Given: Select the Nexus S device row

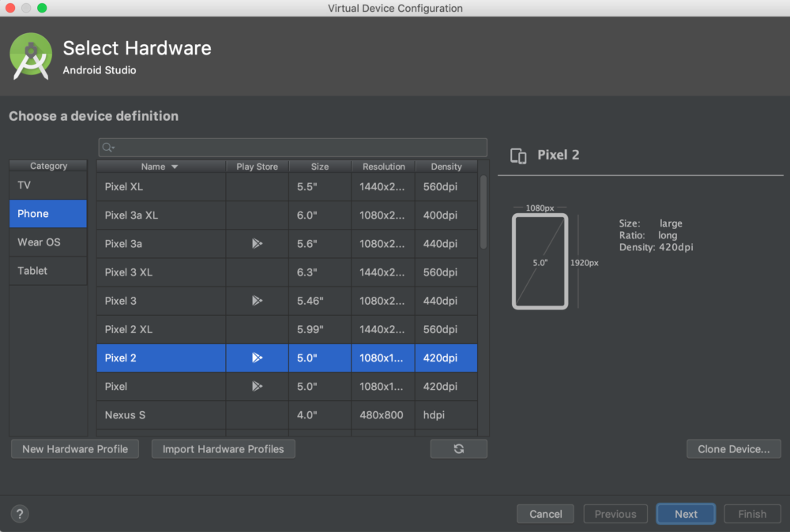Looking at the screenshot, I should coord(287,415).
